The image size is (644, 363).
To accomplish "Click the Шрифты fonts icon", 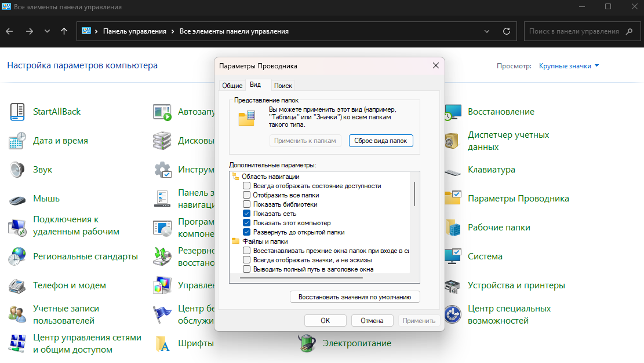I will pos(163,343).
